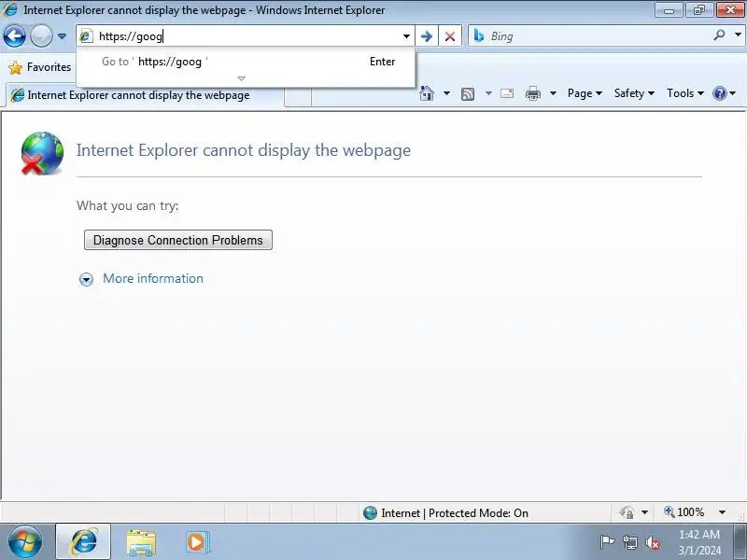
Task: Click the 100% zoom level button
Action: 684,512
